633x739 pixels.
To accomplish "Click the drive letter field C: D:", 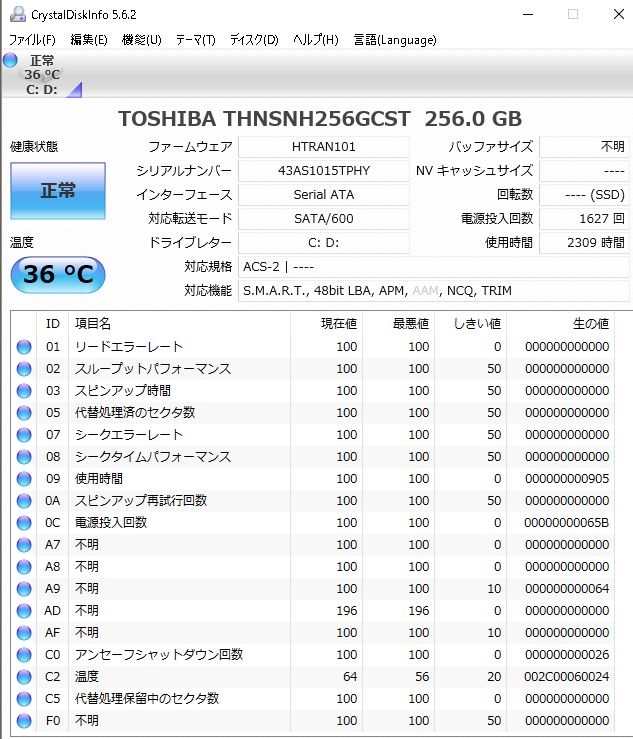I will coord(323,243).
